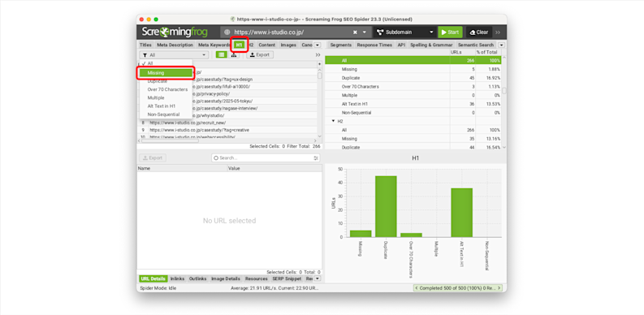Click the add column plus icon

coord(319,64)
